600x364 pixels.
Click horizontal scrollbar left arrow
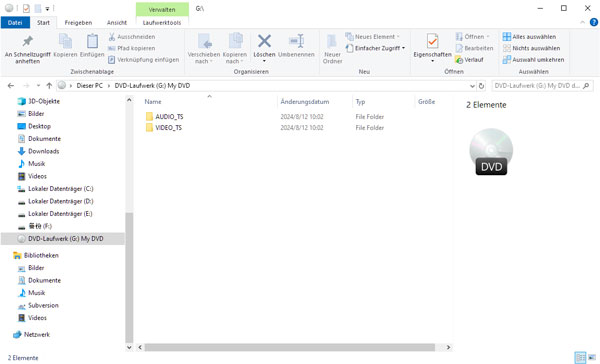(140, 348)
